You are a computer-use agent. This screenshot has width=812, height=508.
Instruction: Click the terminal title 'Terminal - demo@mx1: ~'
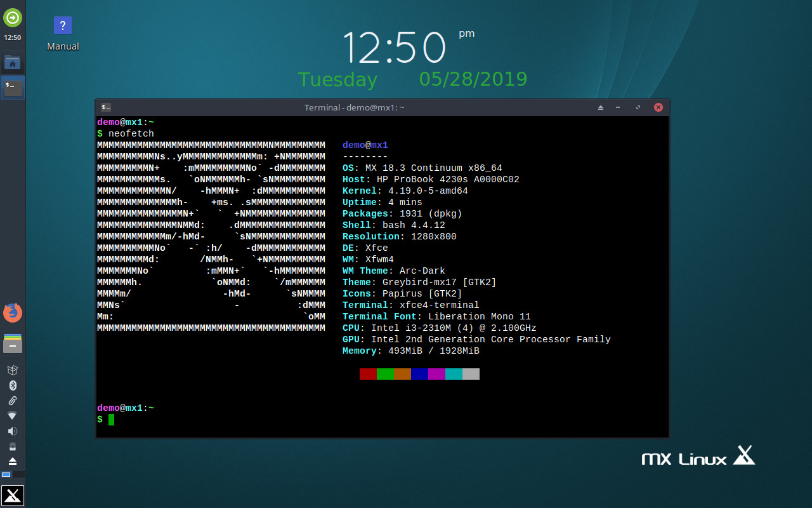point(355,107)
